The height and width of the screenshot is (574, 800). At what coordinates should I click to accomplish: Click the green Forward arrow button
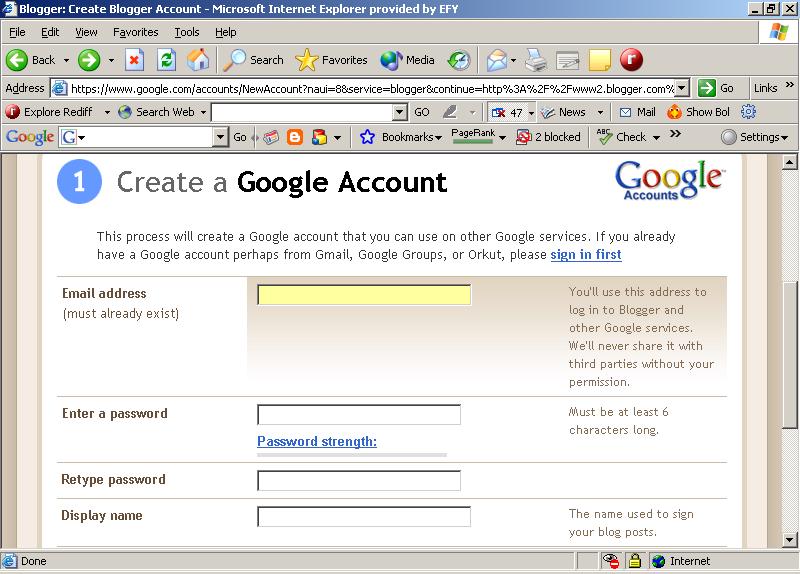click(x=89, y=60)
